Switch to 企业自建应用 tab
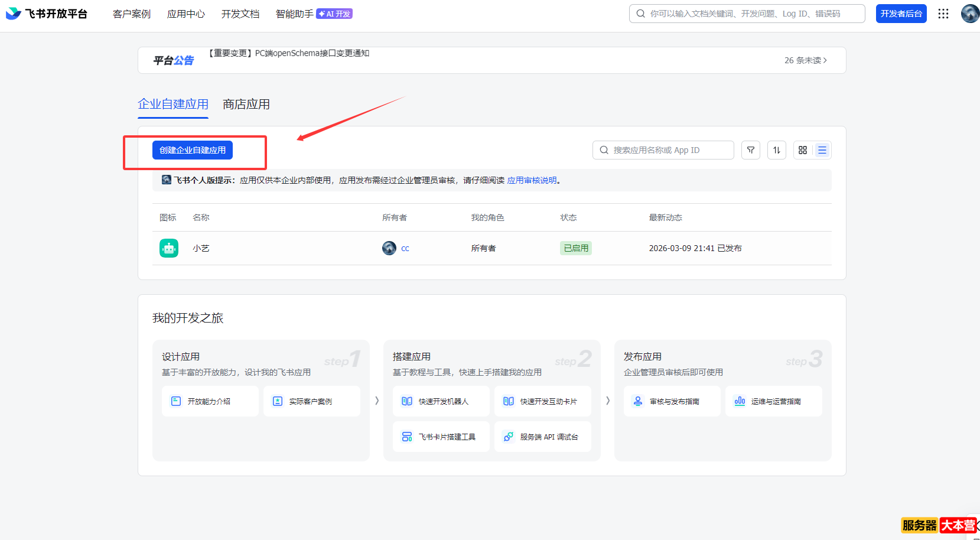 (173, 105)
